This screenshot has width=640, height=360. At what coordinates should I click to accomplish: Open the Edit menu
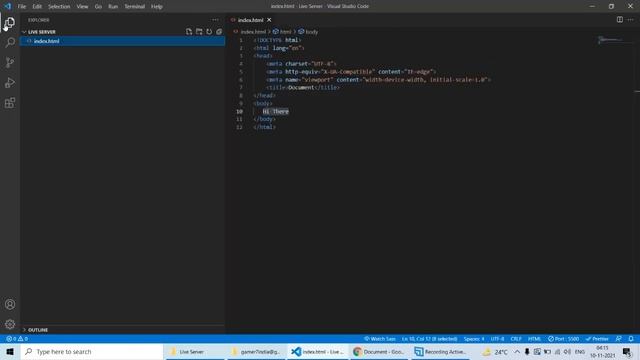pos(37,7)
